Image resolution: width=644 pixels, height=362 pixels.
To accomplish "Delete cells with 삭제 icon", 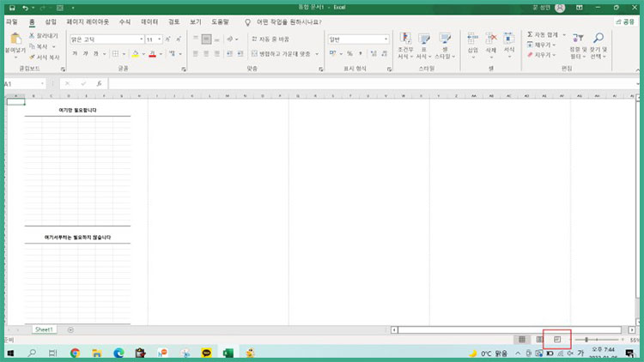I will (x=491, y=45).
